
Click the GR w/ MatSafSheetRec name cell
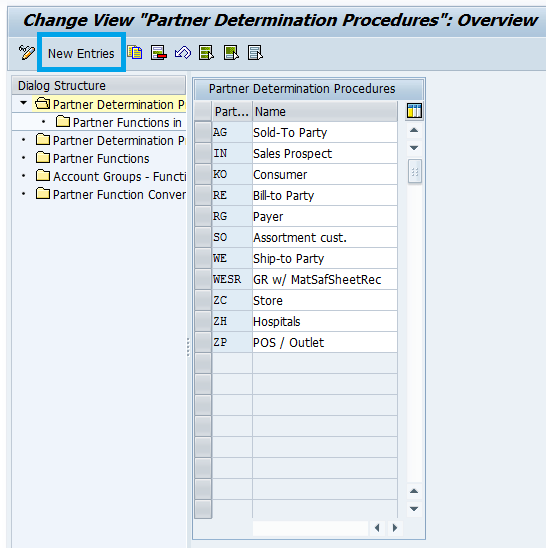click(x=325, y=279)
